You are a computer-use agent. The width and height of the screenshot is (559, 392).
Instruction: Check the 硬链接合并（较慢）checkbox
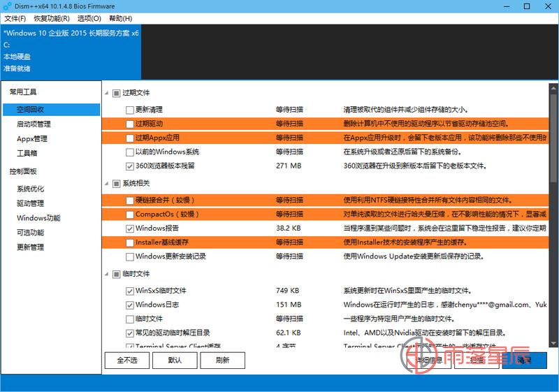(130, 201)
